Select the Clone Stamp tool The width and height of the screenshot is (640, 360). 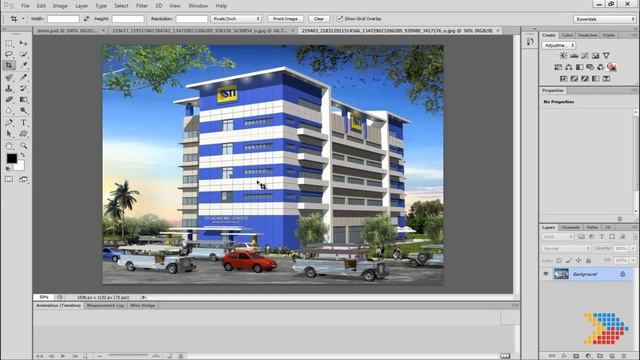click(9, 88)
